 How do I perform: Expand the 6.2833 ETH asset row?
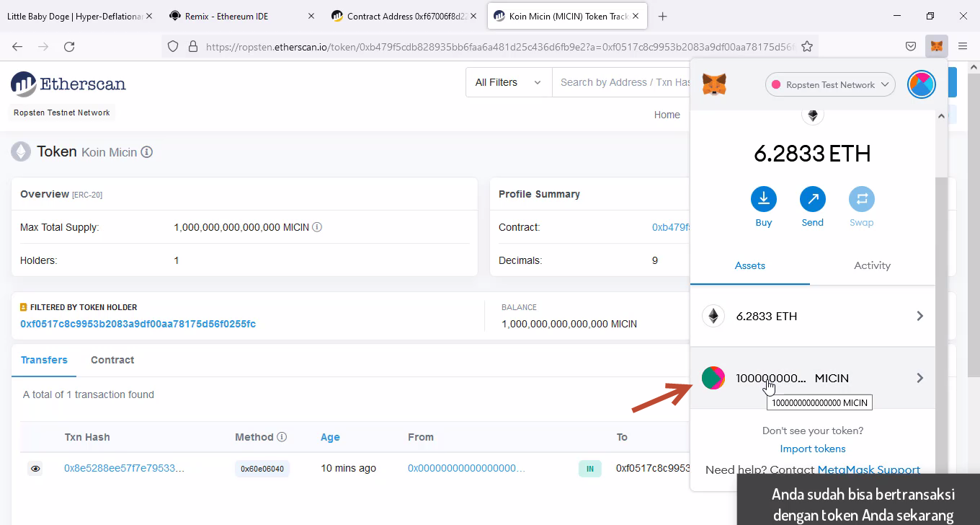click(812, 316)
